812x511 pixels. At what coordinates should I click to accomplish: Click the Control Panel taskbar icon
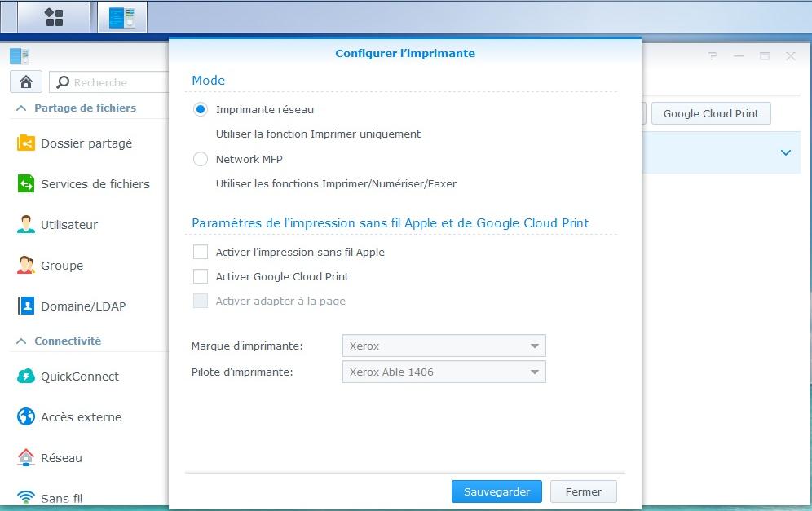point(122,17)
